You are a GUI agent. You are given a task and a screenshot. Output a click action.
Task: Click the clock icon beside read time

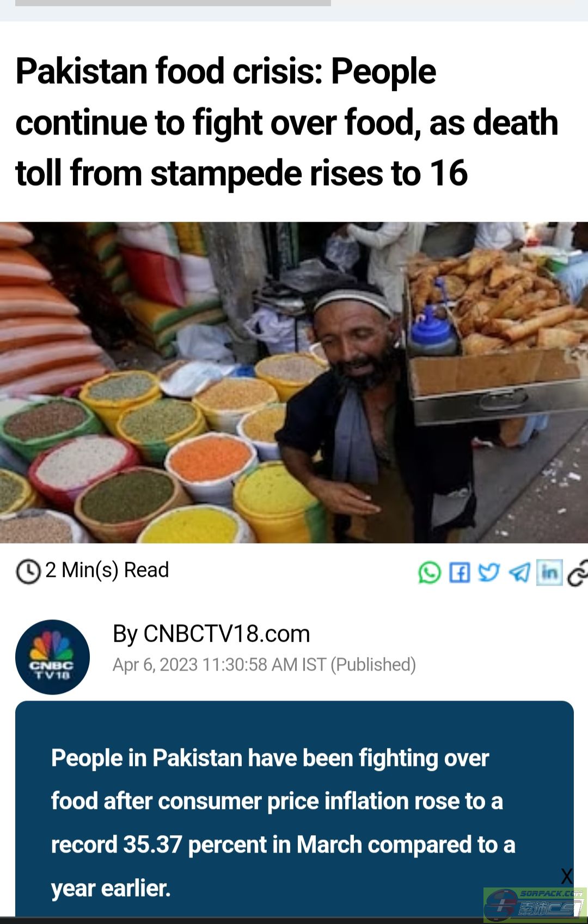(28, 572)
